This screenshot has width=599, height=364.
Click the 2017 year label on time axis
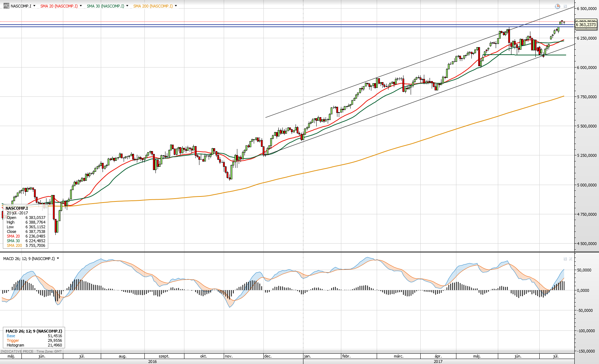tap(438, 361)
